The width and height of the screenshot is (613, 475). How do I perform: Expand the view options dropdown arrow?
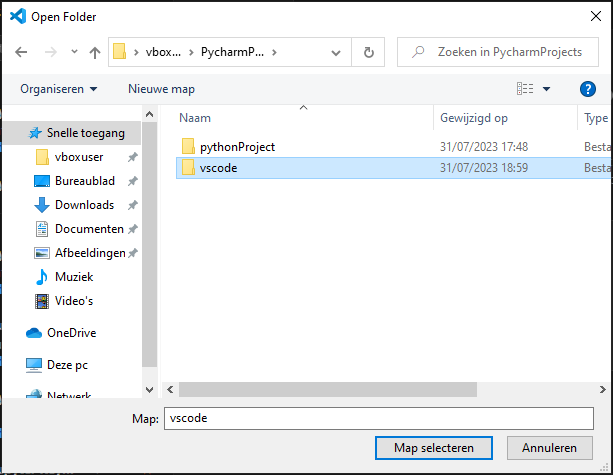tap(546, 89)
